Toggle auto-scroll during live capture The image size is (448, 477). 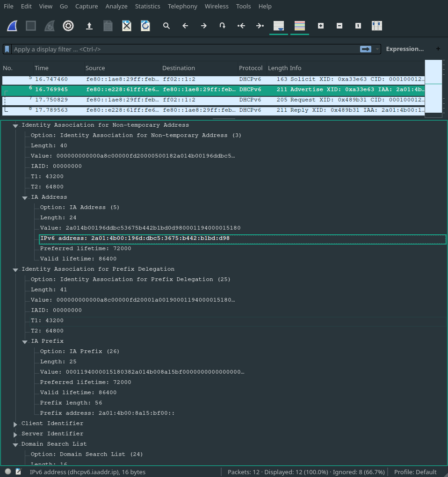pyautogui.click(x=279, y=26)
